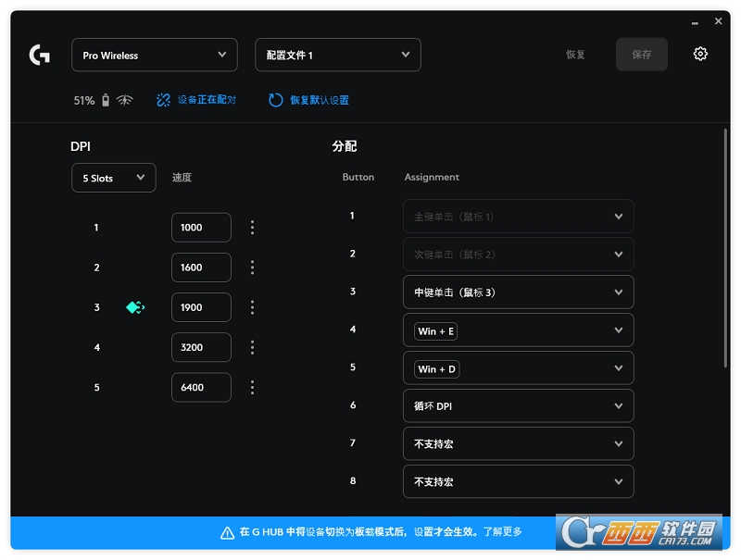Viewport: 741px width, 560px height.
Task: Open button 8 不支持宏 assignment dropdown
Action: (519, 481)
